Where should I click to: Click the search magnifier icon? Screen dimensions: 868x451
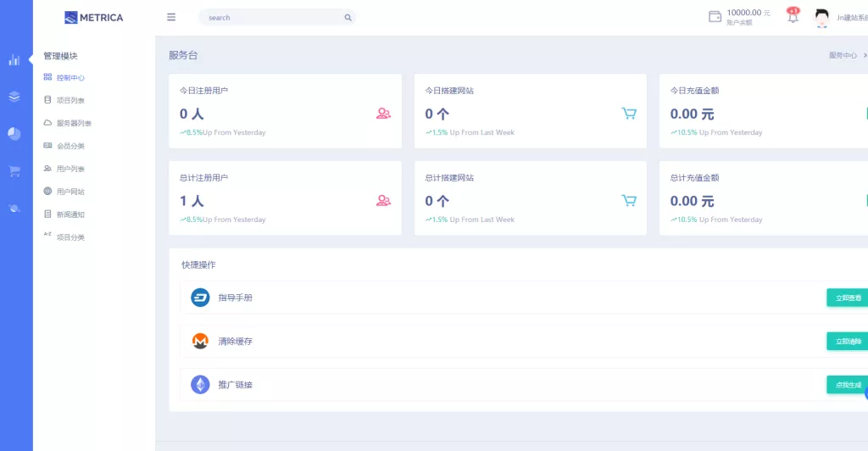pos(348,18)
